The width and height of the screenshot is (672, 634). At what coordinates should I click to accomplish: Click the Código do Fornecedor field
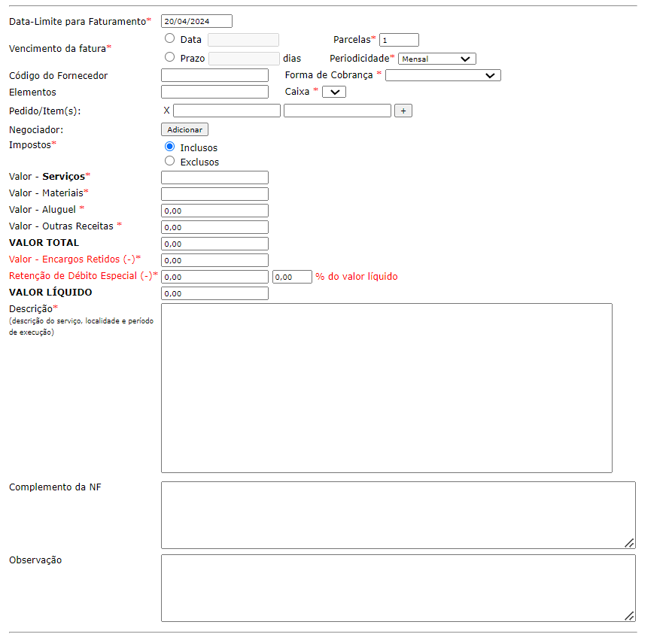pyautogui.click(x=214, y=75)
